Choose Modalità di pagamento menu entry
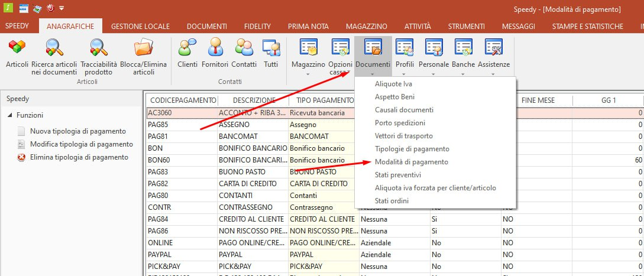The width and height of the screenshot is (644, 276). point(411,162)
